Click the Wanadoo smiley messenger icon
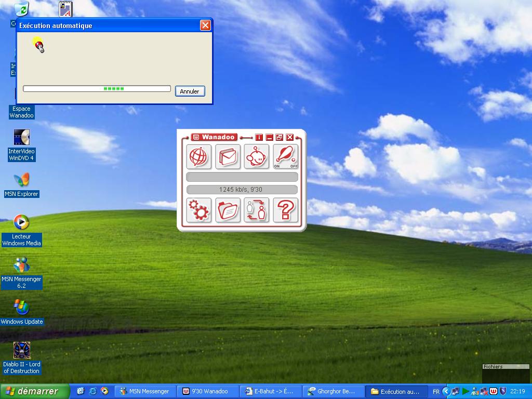This screenshot has height=399, width=532. point(257,156)
